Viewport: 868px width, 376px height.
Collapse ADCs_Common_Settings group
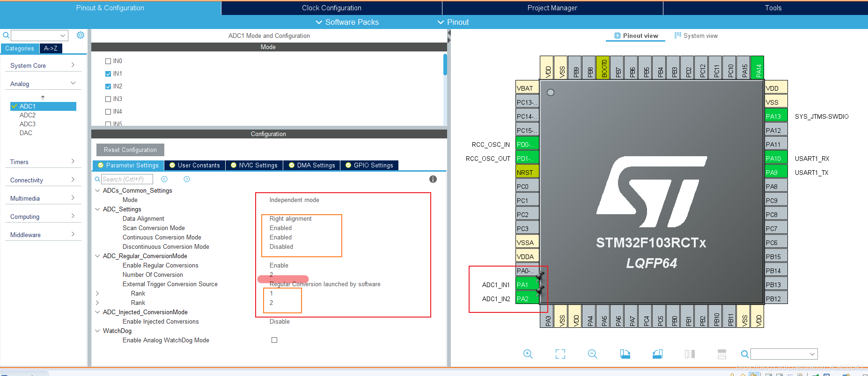97,190
